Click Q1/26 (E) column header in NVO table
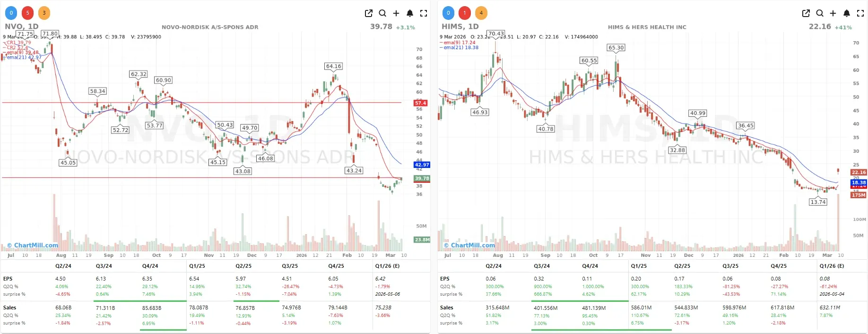The width and height of the screenshot is (868, 334). [x=387, y=266]
